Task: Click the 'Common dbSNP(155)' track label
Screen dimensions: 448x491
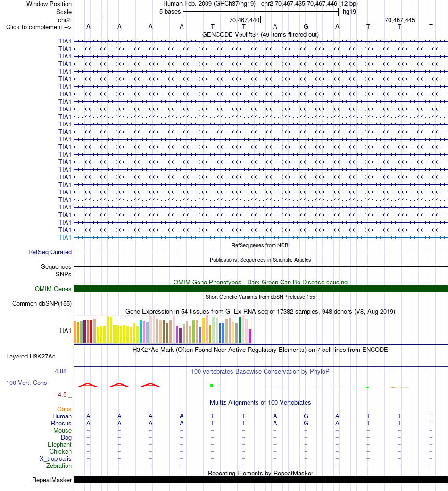Action: point(42,303)
